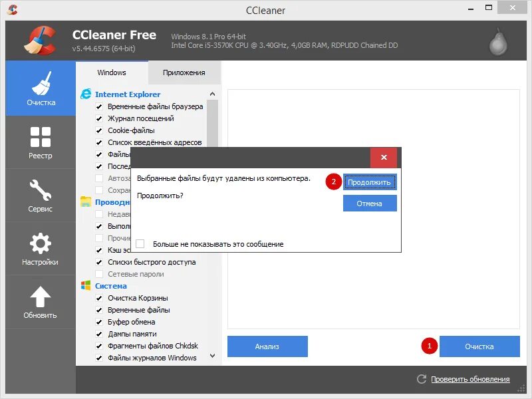Open the Очистка cleaner section in sidebar
Image resolution: width=532 pixels, height=399 pixels.
[41, 88]
